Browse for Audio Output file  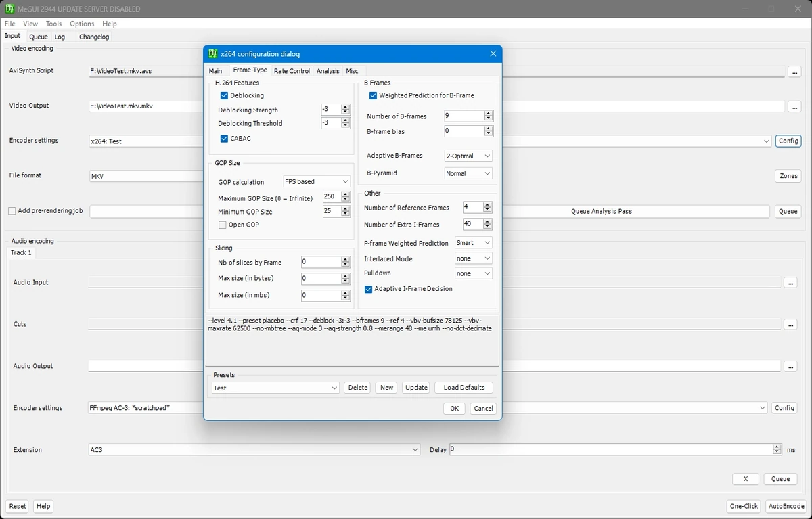[790, 367]
